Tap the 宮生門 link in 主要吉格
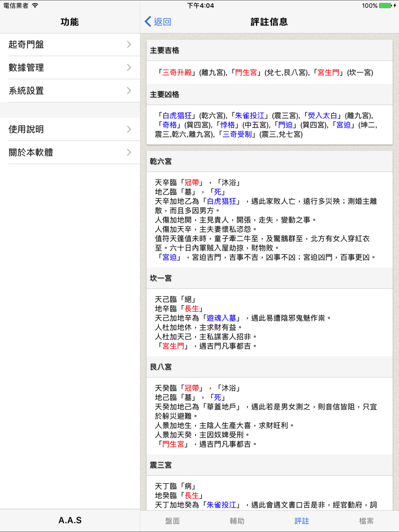 tap(328, 73)
